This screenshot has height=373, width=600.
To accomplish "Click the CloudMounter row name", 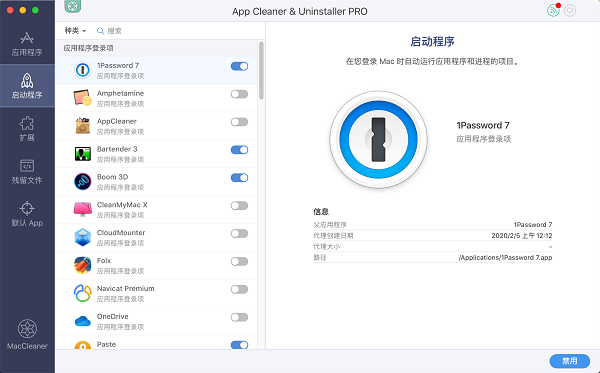I will click(121, 233).
